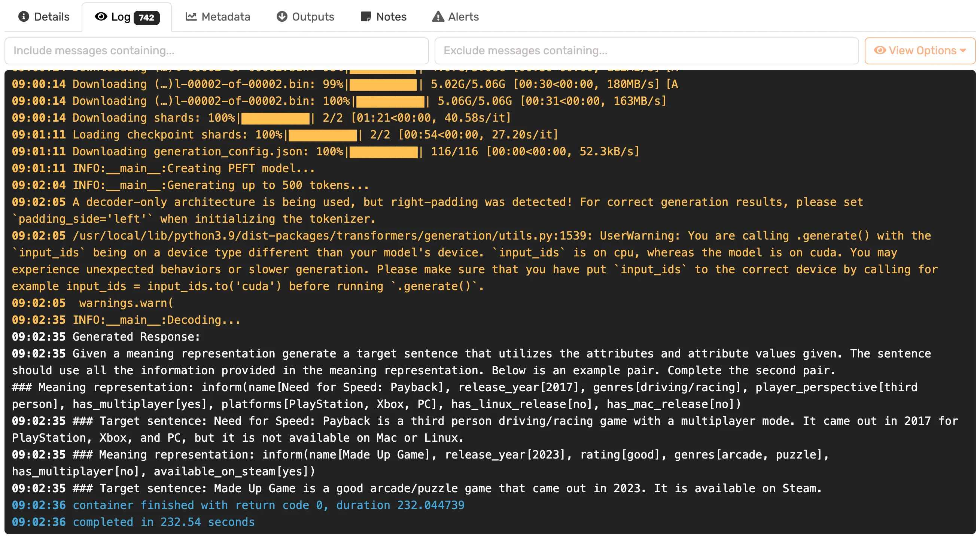This screenshot has height=539, width=980.
Task: Expand the View Options dropdown
Action: (919, 51)
